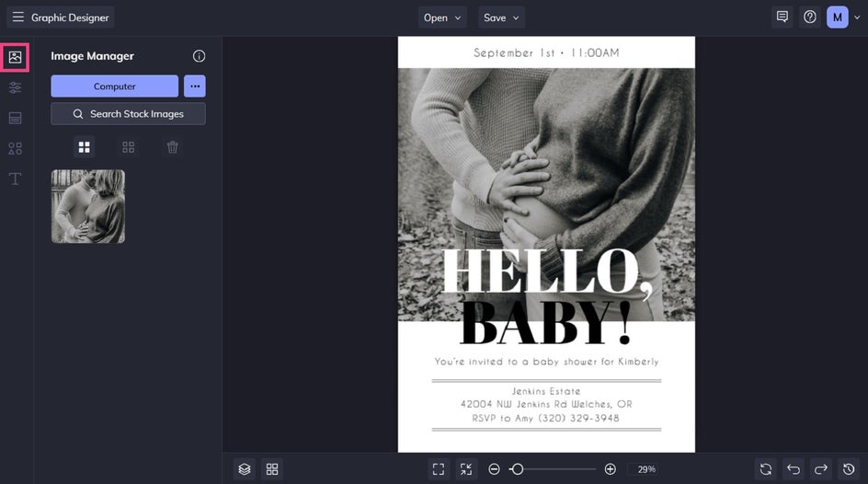The width and height of the screenshot is (868, 484).
Task: Open the Customize sliders sidebar tab
Action: pyautogui.click(x=15, y=87)
